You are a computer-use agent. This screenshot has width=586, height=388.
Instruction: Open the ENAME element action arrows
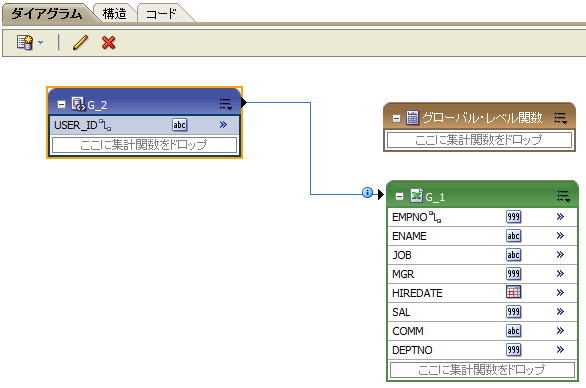coord(560,235)
